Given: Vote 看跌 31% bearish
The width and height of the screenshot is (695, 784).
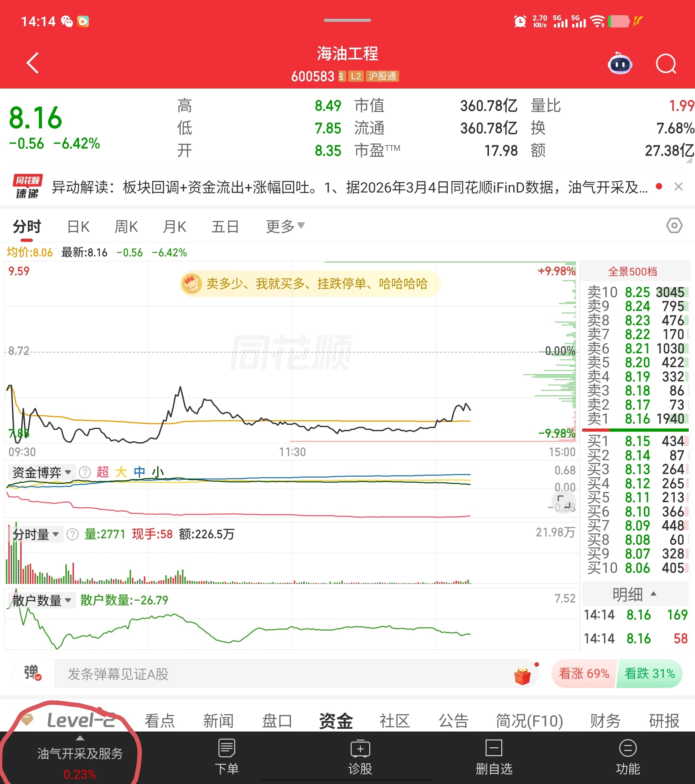Looking at the screenshot, I should 650,674.
